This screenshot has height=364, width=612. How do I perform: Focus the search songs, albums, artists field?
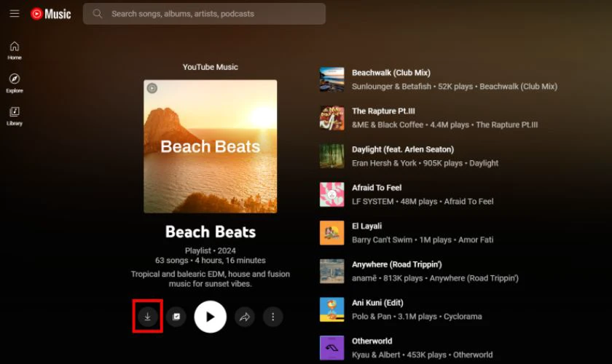pos(204,14)
